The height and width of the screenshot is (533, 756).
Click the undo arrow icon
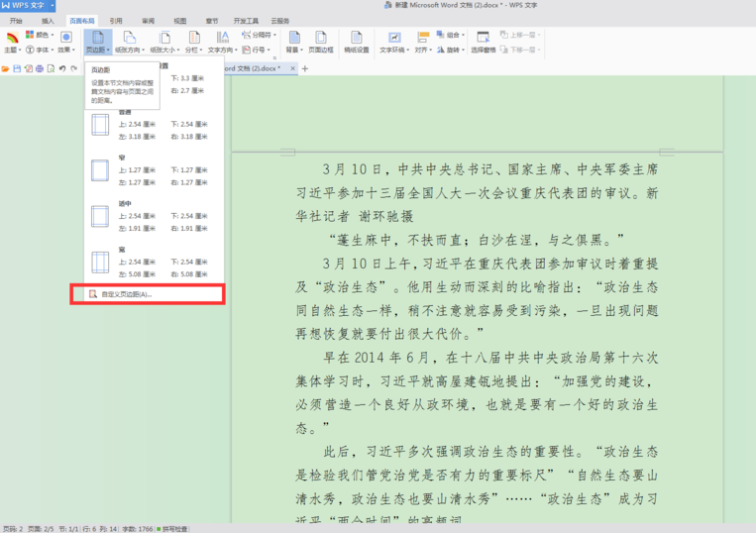click(62, 69)
